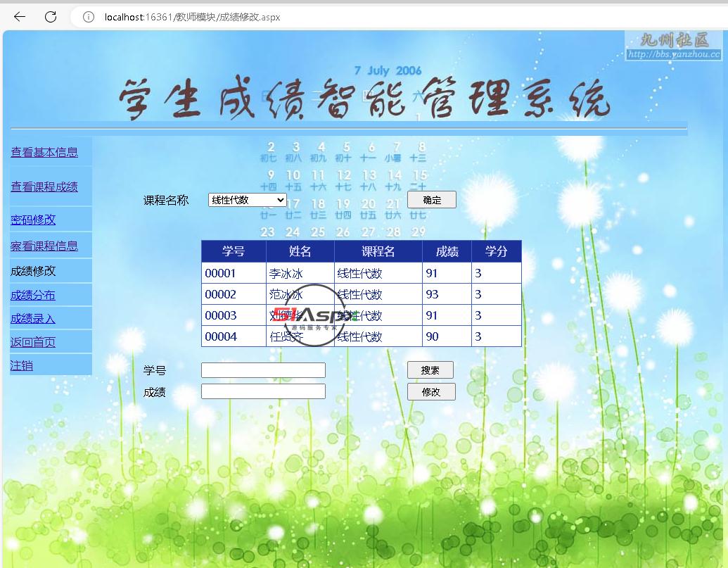Screen dimensions: 728x568
Task: Select student number 00001 cell
Action: click(x=234, y=273)
